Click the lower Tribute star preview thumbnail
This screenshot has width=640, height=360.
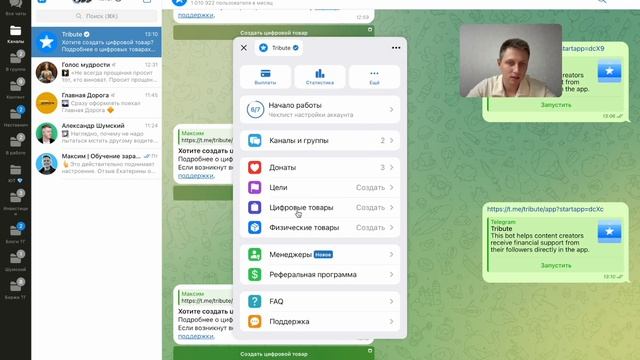609,231
